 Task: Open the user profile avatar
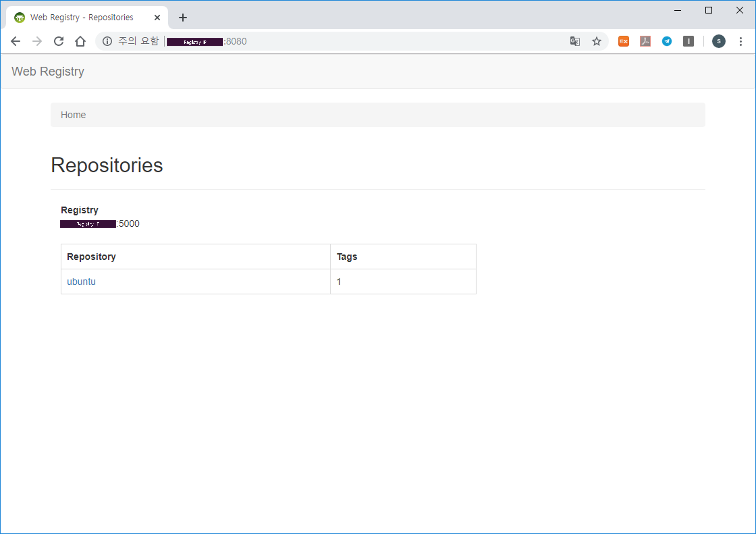click(x=718, y=41)
